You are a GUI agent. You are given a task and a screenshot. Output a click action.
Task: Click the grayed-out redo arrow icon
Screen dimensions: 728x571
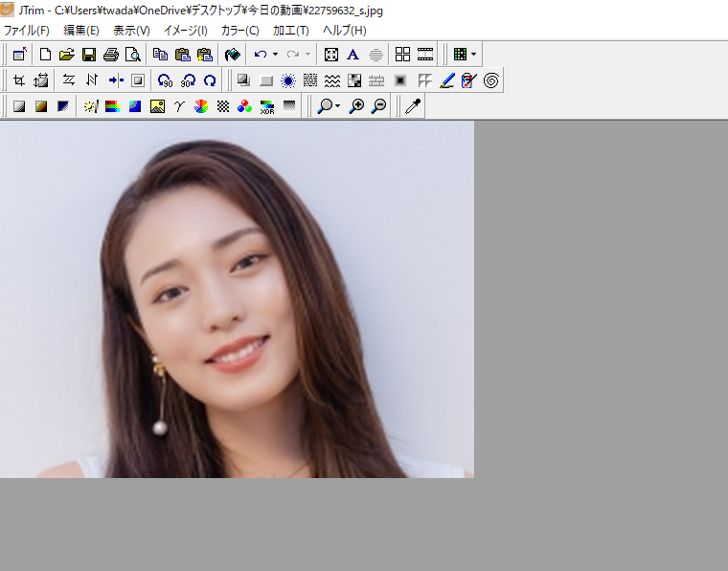pyautogui.click(x=293, y=55)
